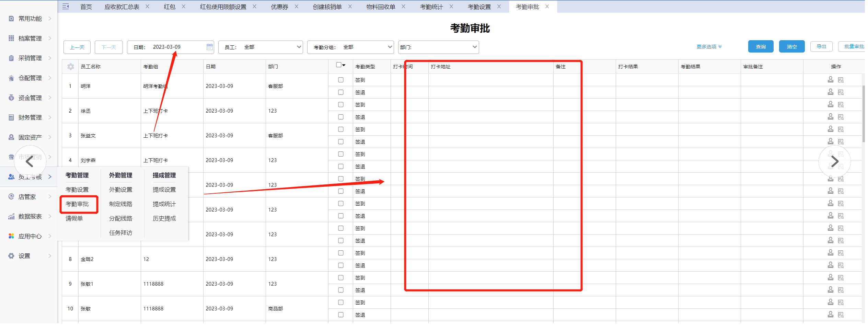Click the table column settings gear icon
This screenshot has width=868, height=330.
(x=71, y=67)
